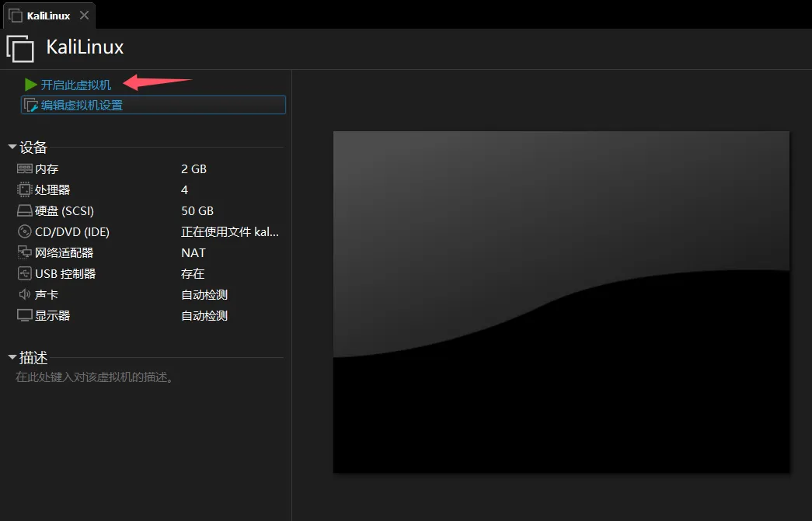Click the memory device icon
812x521 pixels.
tap(24, 168)
